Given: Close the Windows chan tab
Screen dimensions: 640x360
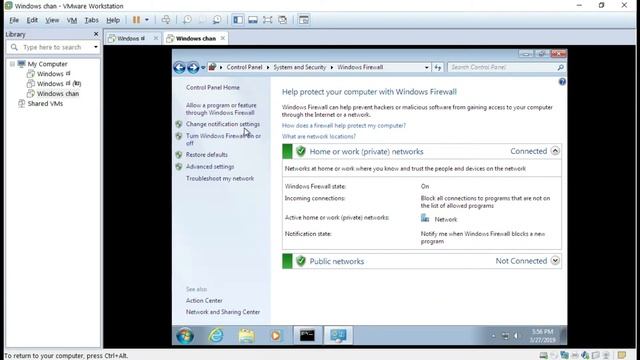Looking at the screenshot, I should pyautogui.click(x=223, y=38).
